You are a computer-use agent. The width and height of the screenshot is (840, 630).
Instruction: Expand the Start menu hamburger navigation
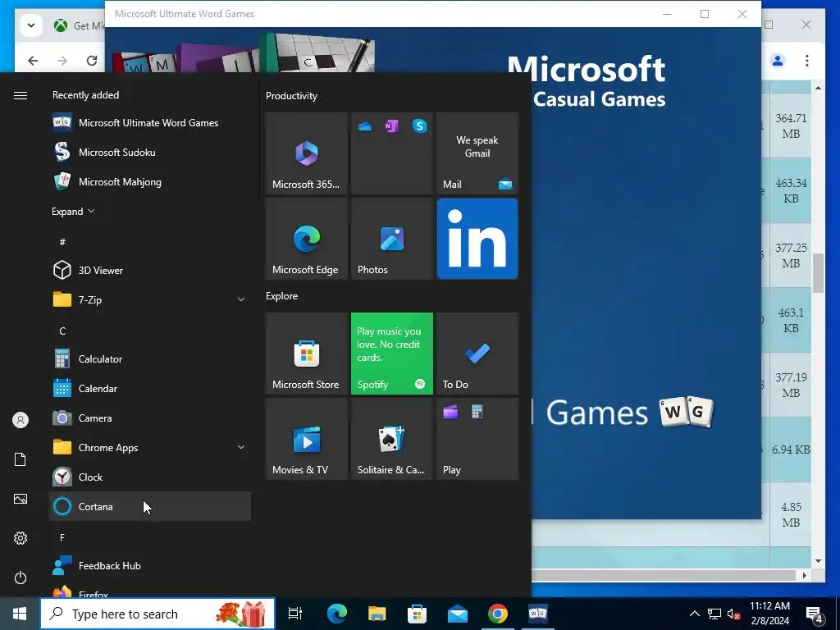(21, 95)
